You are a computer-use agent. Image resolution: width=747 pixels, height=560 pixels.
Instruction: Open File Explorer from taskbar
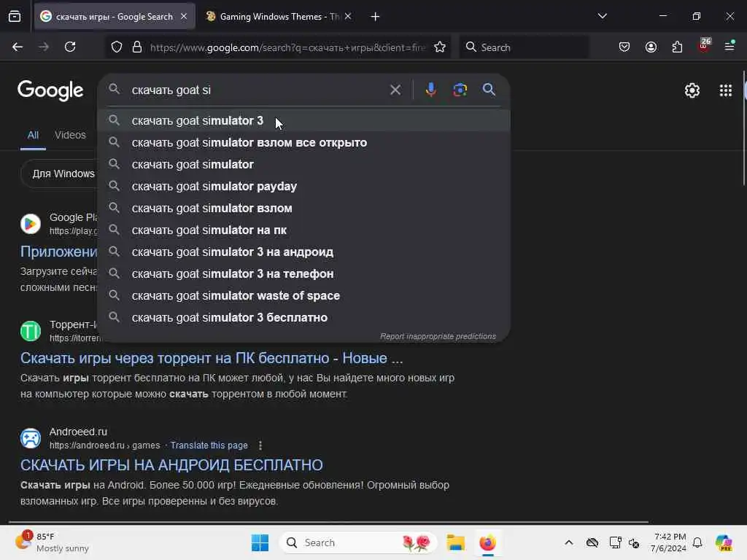pyautogui.click(x=455, y=542)
